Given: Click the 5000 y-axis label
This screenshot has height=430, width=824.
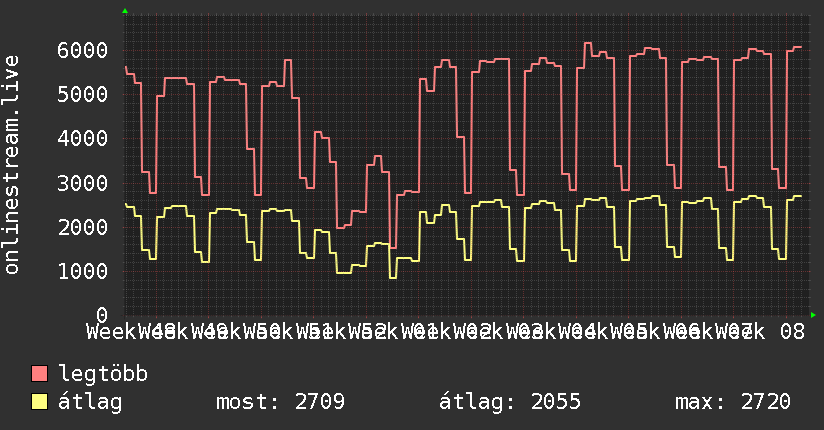Looking at the screenshot, I should click(83, 95).
